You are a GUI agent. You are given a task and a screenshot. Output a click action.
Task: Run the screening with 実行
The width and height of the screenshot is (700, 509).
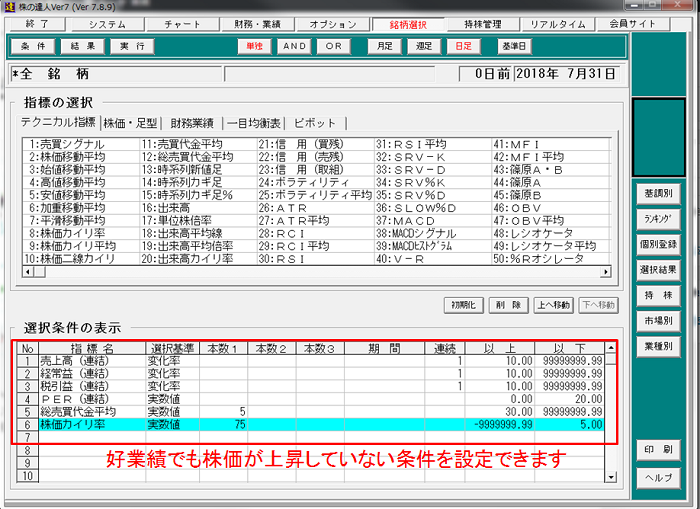tap(131, 46)
